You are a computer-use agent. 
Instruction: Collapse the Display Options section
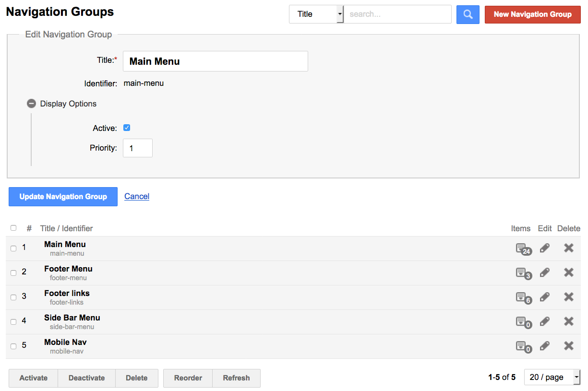pyautogui.click(x=32, y=104)
